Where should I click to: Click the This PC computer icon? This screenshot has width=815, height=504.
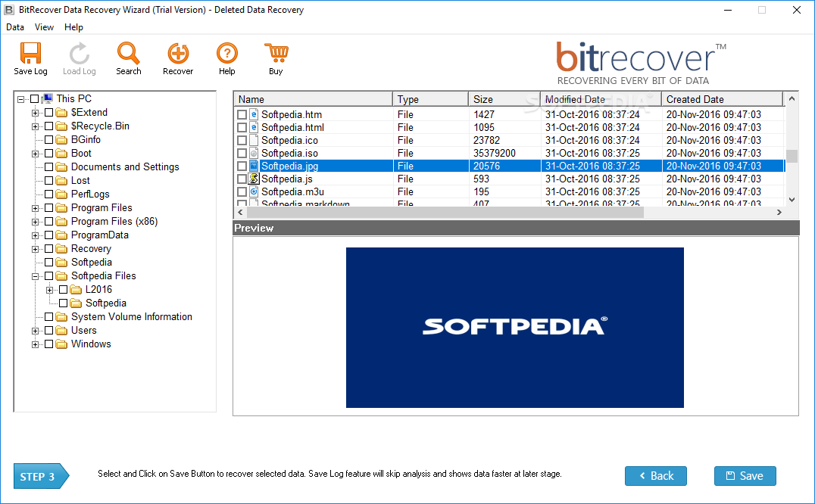pyautogui.click(x=48, y=98)
